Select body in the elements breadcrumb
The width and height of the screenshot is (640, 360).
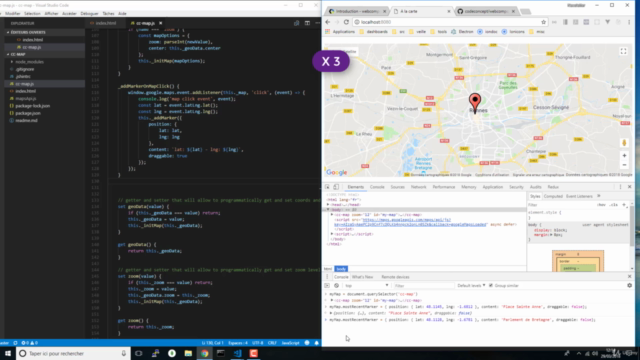[x=341, y=269]
